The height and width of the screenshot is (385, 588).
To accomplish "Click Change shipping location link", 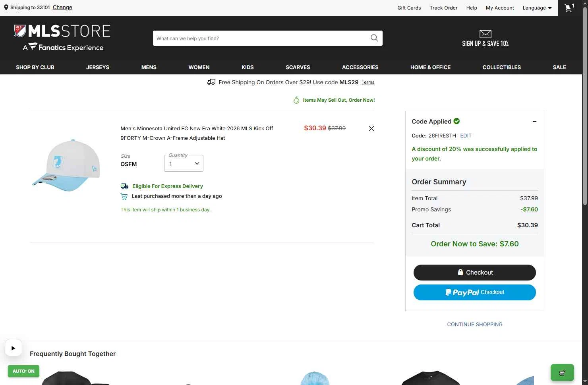I will click(62, 8).
